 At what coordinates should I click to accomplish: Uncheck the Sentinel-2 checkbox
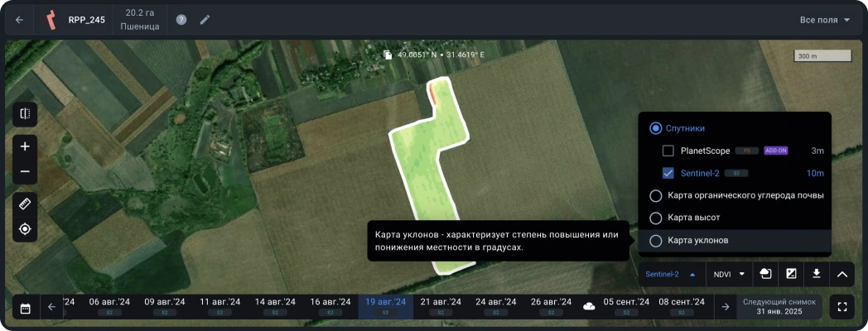[668, 174]
